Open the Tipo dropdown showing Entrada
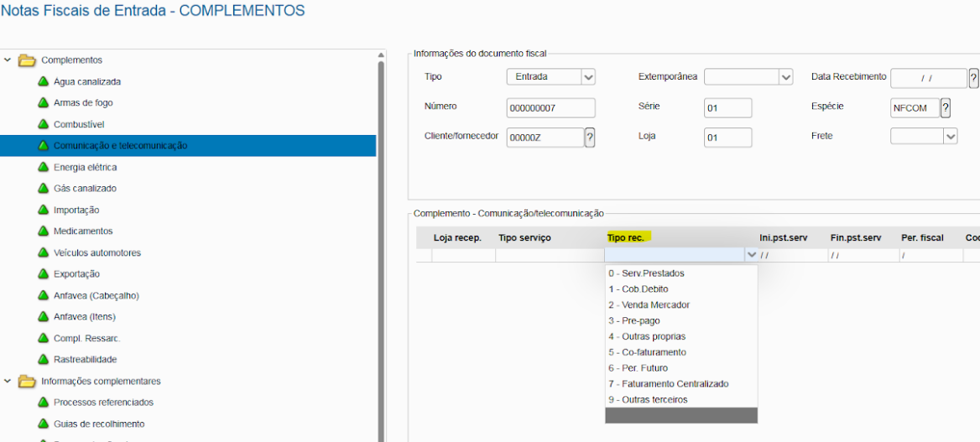980x442 pixels. (588, 77)
